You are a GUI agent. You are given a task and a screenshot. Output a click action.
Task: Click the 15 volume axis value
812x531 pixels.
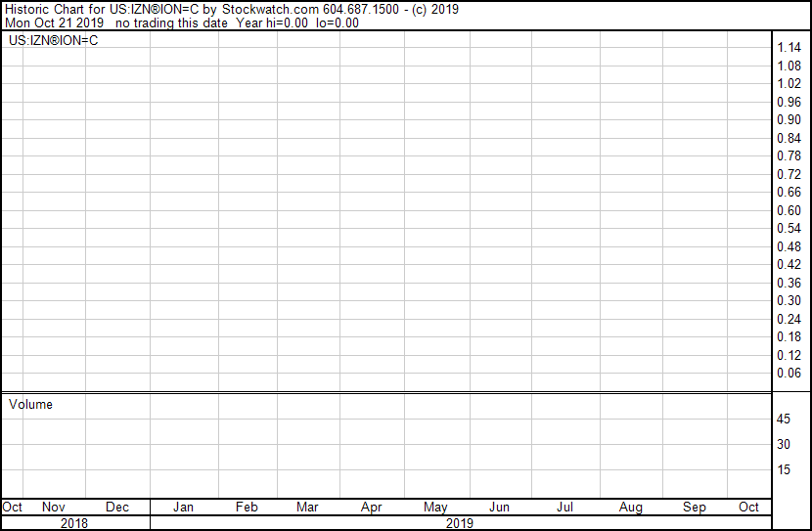[784, 469]
